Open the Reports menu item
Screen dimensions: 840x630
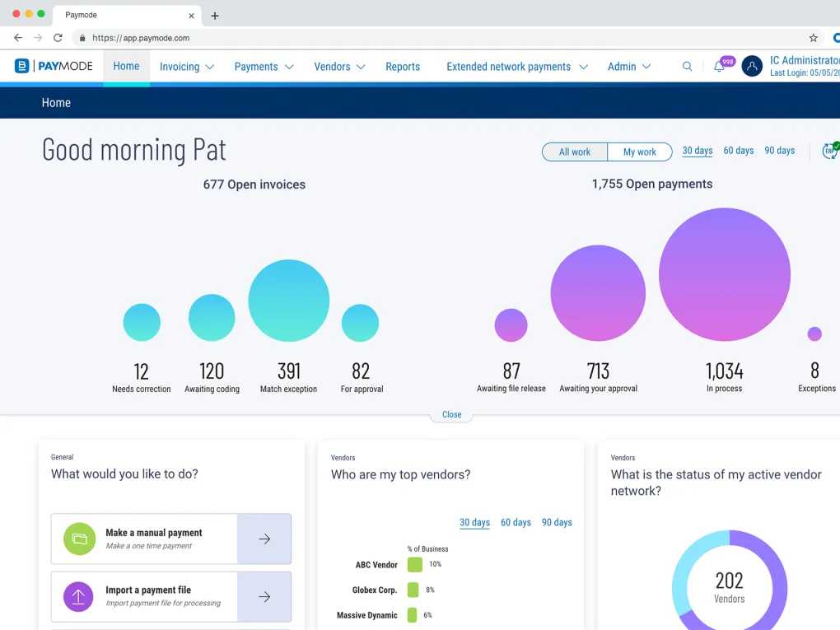coord(403,67)
